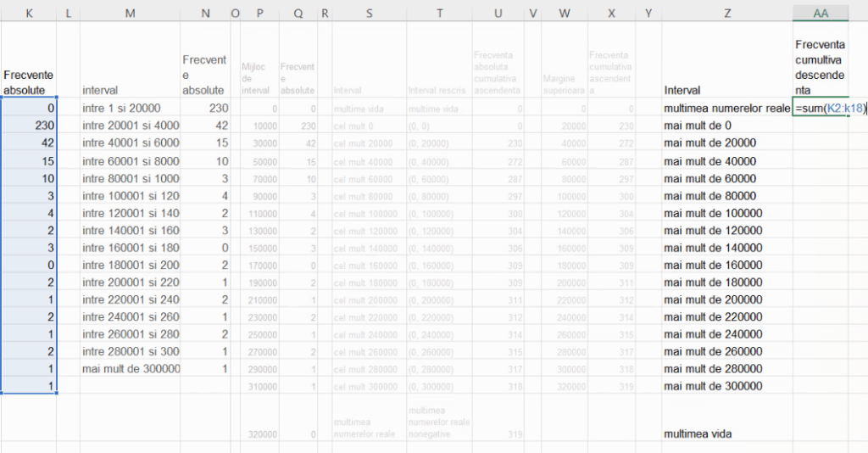The width and height of the screenshot is (868, 453).
Task: Select the 'mai mult de 160000' cell
Action: point(726,265)
